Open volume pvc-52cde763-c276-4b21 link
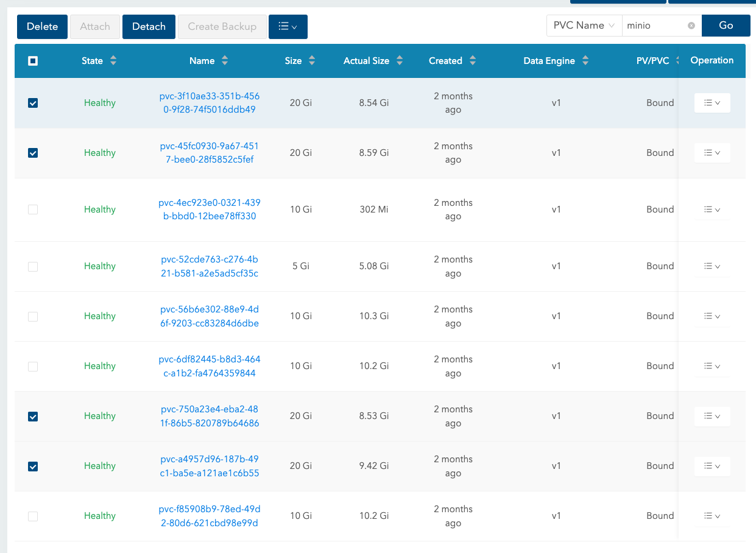The width and height of the screenshot is (756, 553). click(x=210, y=266)
